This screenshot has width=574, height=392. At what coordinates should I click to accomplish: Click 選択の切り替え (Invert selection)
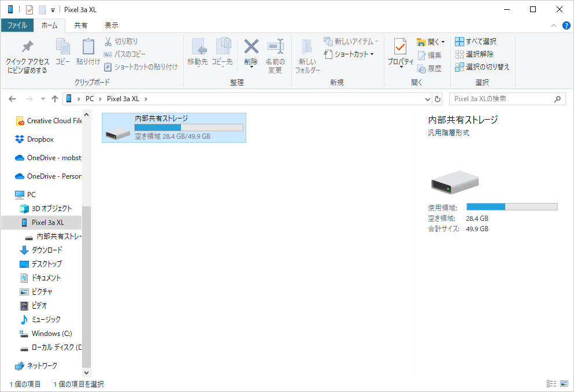click(x=482, y=67)
